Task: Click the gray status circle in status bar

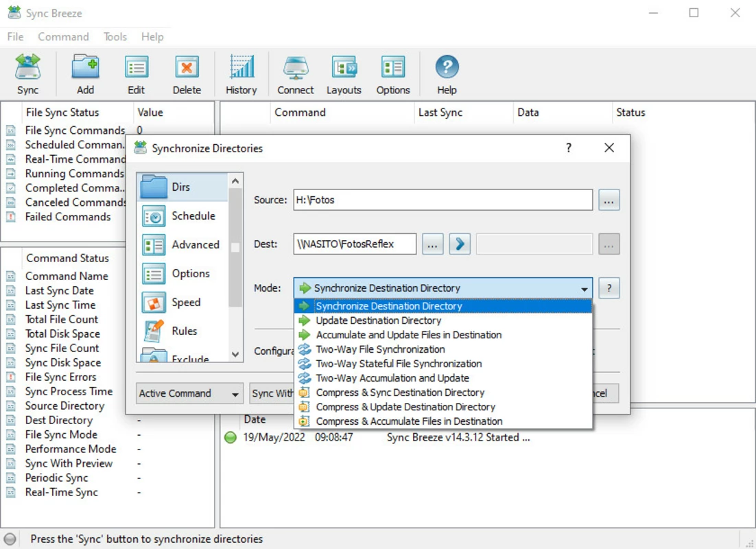Action: click(x=10, y=539)
